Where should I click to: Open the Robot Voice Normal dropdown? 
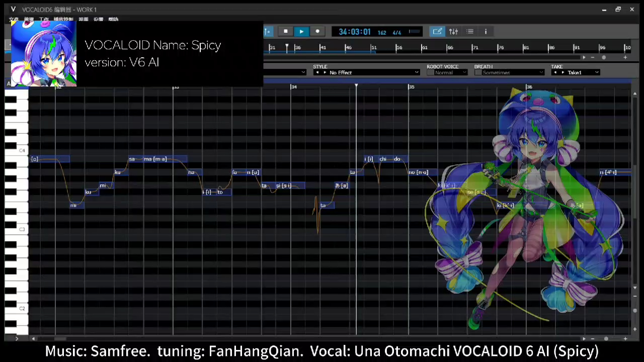click(x=451, y=72)
